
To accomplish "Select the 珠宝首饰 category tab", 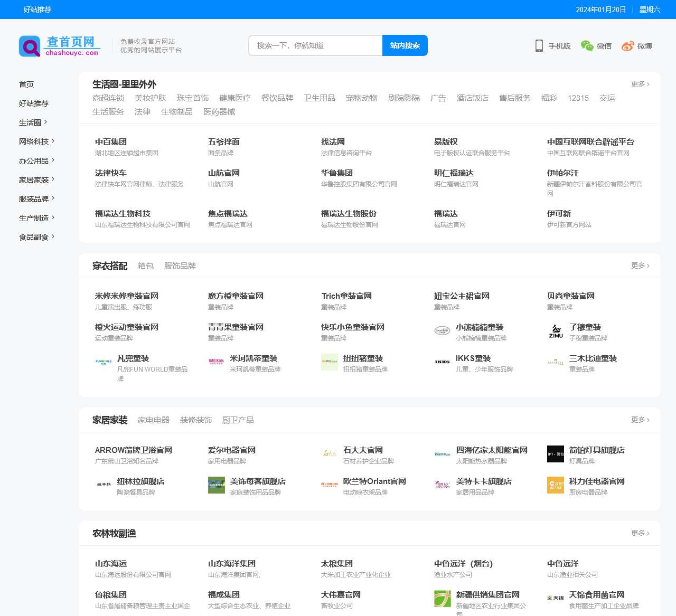I will (x=193, y=98).
